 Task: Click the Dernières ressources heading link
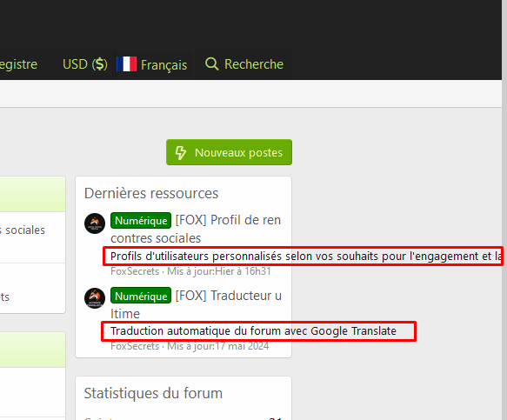click(151, 193)
